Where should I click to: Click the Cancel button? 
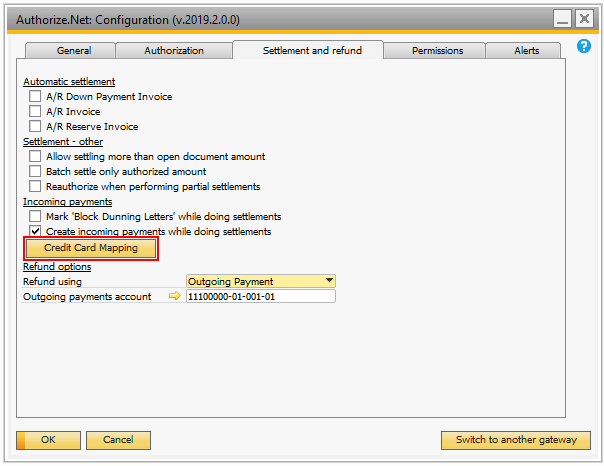click(x=118, y=440)
